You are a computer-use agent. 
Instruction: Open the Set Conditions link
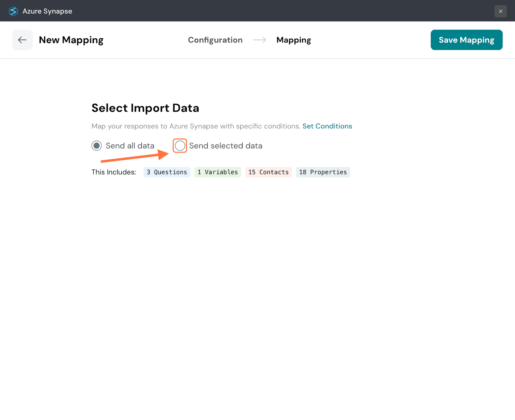pos(327,126)
